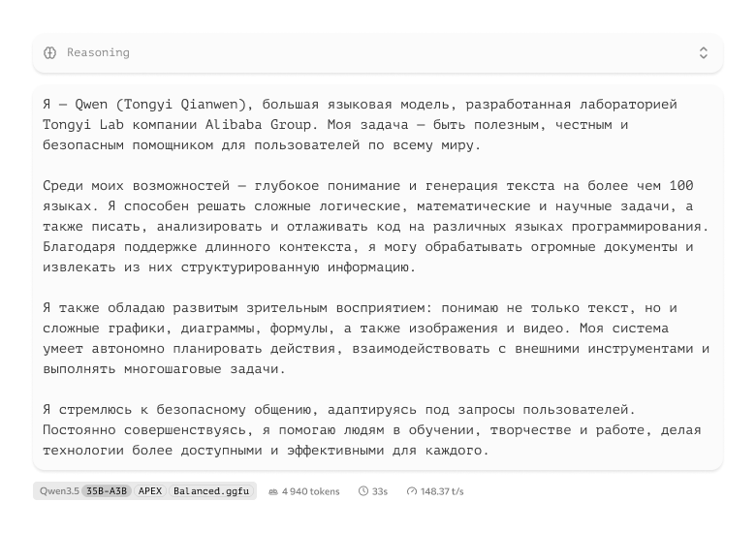Image resolution: width=756 pixels, height=533 pixels.
Task: Click the Balanced.ggfu badge
Action: click(211, 491)
